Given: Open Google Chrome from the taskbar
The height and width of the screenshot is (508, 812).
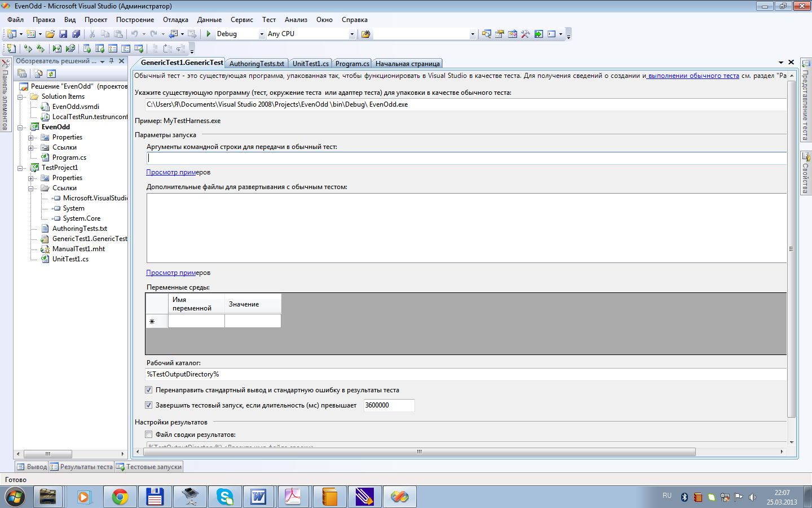Looking at the screenshot, I should [x=120, y=497].
